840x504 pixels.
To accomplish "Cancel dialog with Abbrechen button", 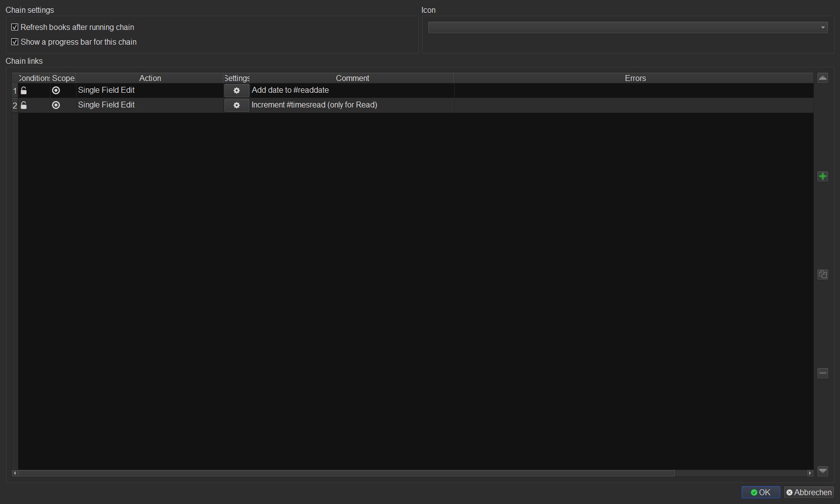I will pyautogui.click(x=809, y=492).
